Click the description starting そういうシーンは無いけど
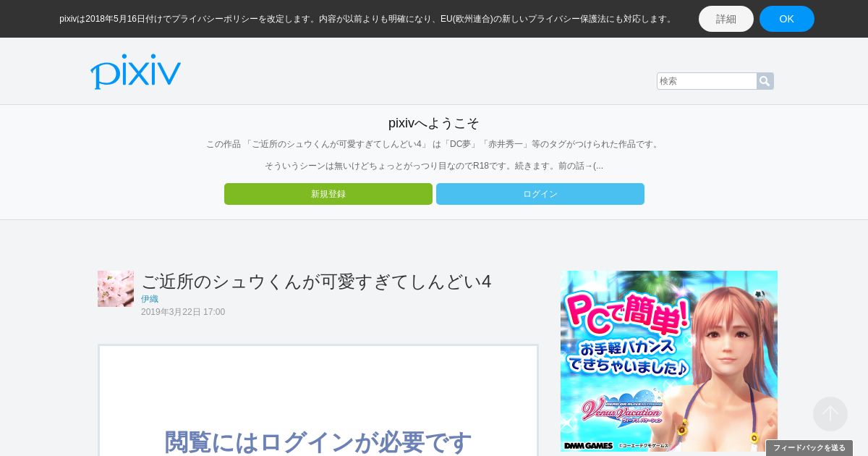868x456 pixels. coord(434,166)
